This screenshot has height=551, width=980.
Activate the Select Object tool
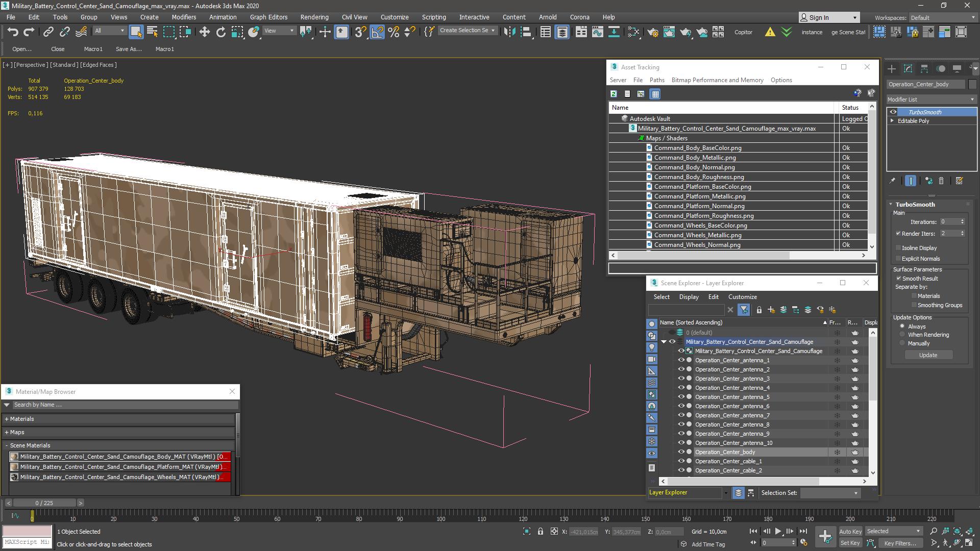(x=136, y=32)
